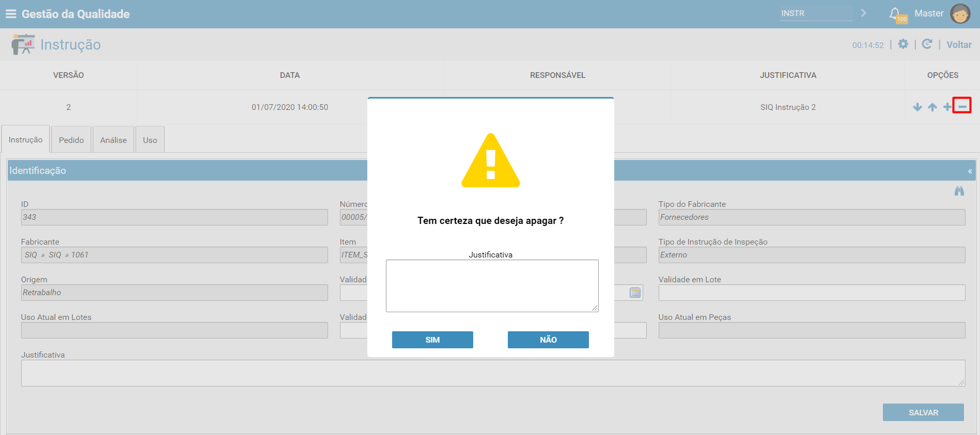Collapse the Identificação panel
Screen dimensions: 980x435
[970, 171]
